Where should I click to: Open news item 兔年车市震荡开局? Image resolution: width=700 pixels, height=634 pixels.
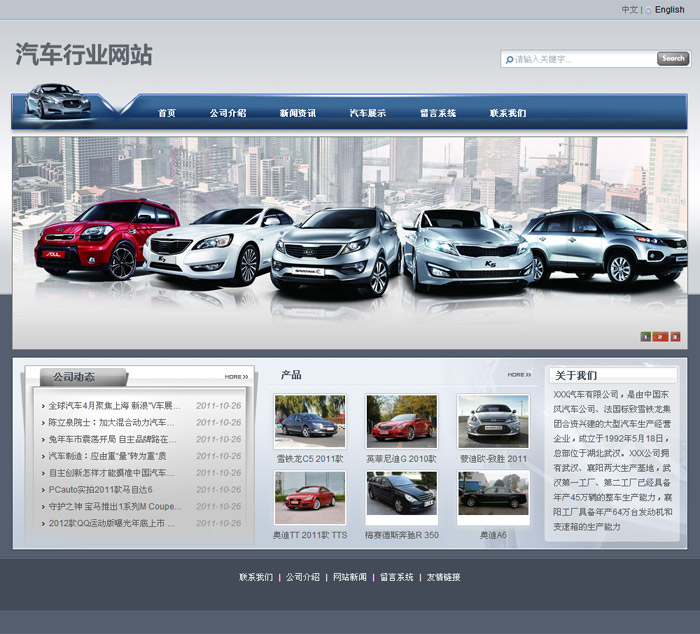coord(112,439)
